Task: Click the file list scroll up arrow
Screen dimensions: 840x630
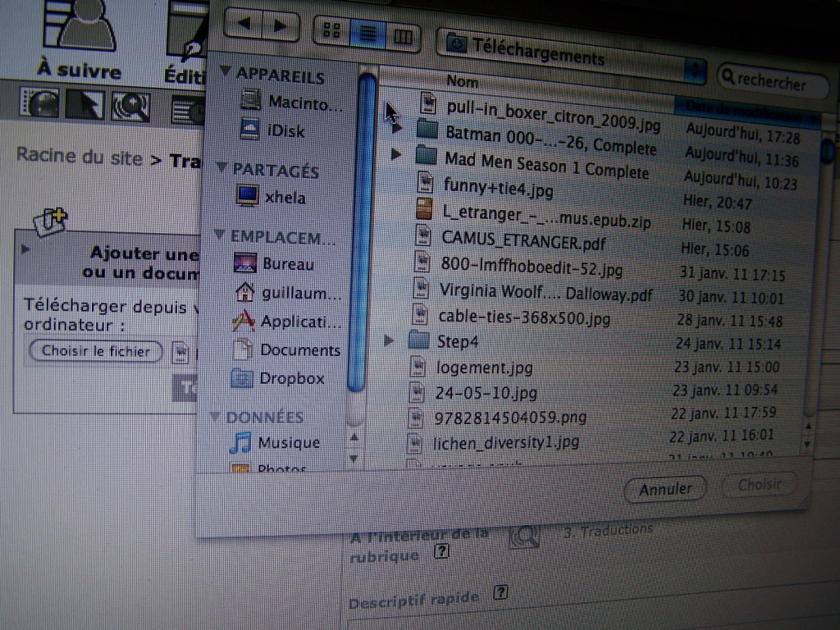Action: pyautogui.click(x=808, y=427)
